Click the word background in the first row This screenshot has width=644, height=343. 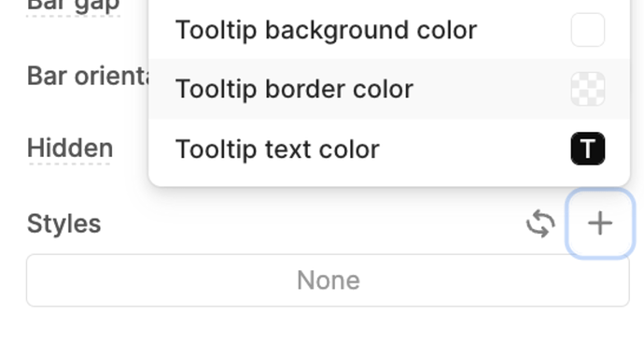coord(337,31)
